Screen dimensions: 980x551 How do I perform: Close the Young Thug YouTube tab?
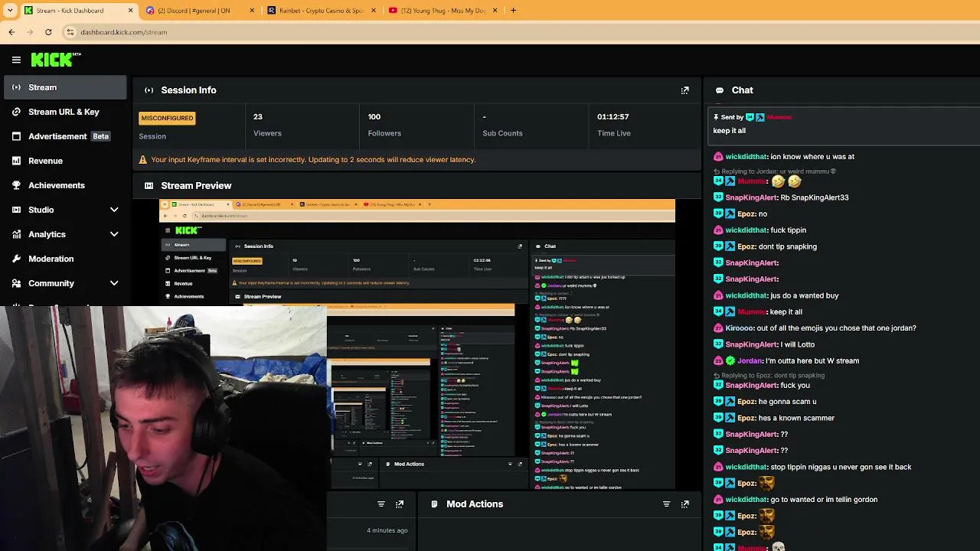(x=495, y=11)
